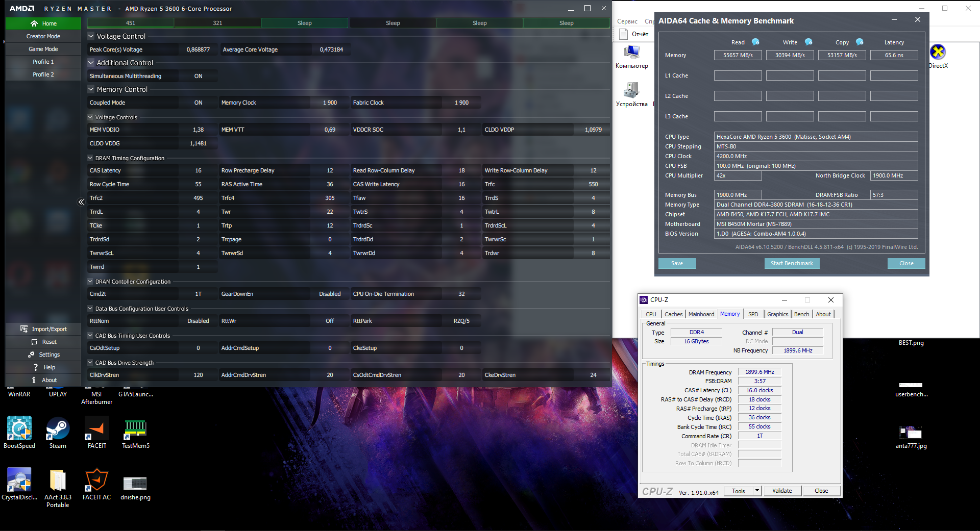The height and width of the screenshot is (531, 980).
Task: Click the Validate button in CPU-Z
Action: (x=782, y=491)
